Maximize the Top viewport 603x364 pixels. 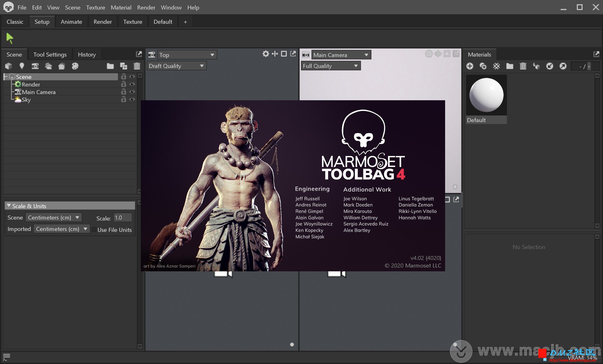coord(284,54)
